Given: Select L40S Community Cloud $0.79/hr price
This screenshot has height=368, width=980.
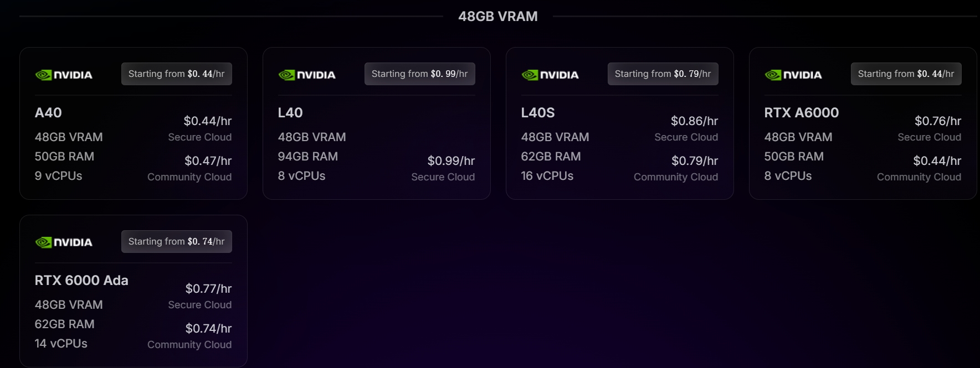Looking at the screenshot, I should click(695, 161).
